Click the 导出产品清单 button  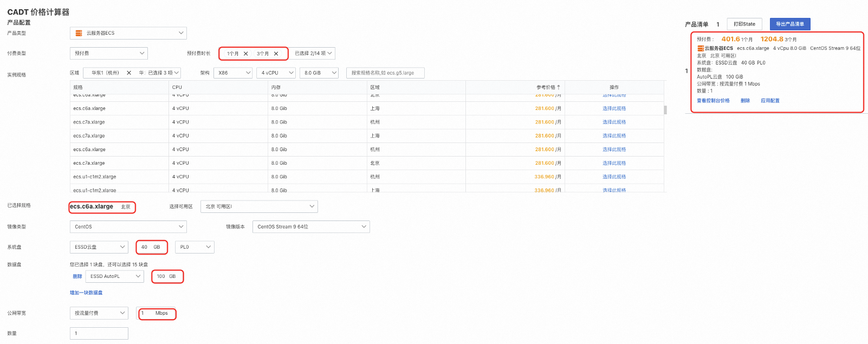pos(790,24)
